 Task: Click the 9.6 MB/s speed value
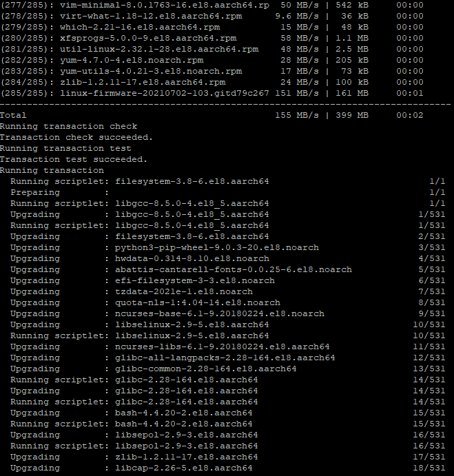(x=297, y=16)
